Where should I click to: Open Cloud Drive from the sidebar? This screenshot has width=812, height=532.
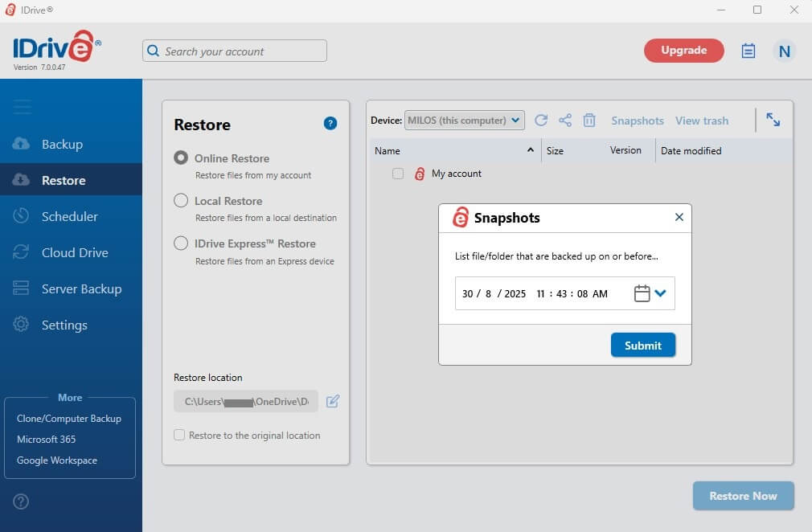tap(74, 252)
